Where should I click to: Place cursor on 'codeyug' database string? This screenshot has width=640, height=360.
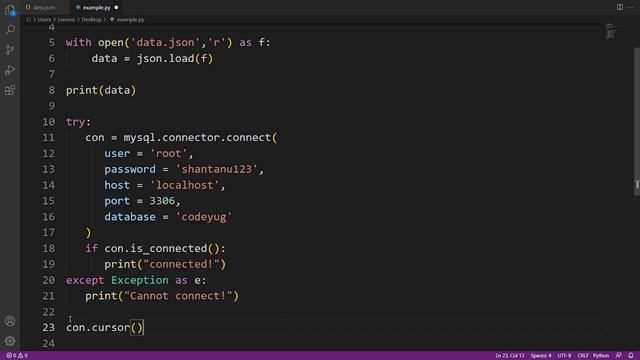pyautogui.click(x=204, y=217)
